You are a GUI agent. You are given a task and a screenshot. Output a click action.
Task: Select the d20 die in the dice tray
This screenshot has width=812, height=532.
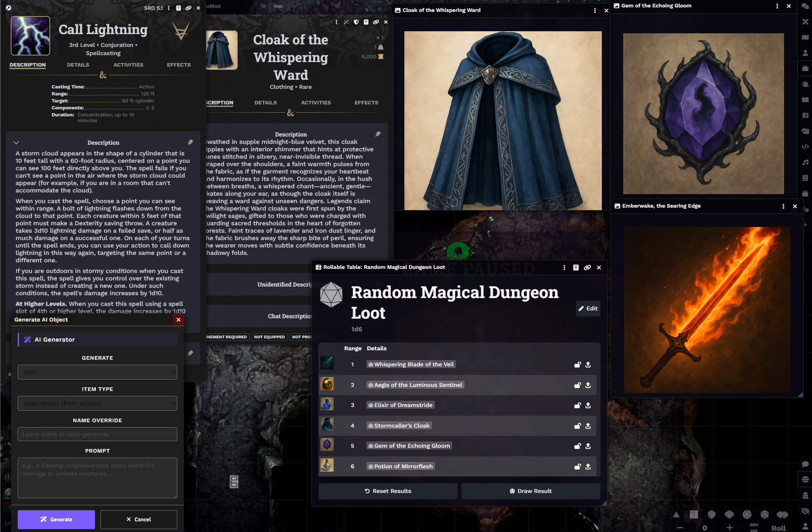click(765, 514)
